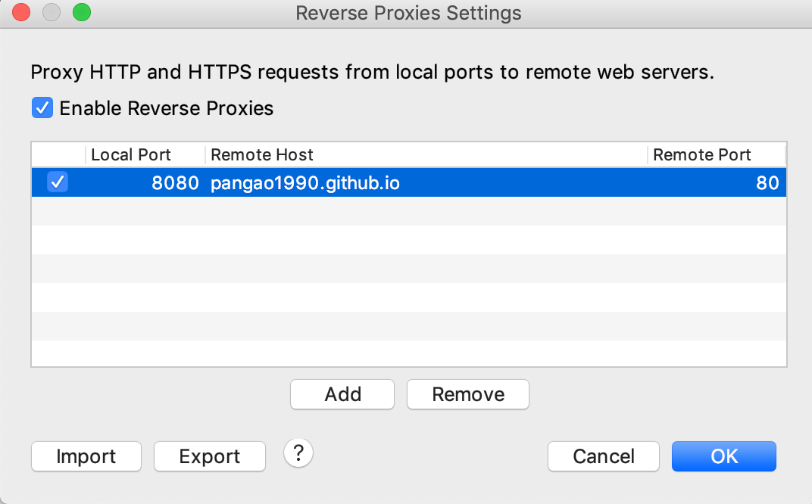Viewport: 812px width, 504px height.
Task: Uncheck the Enable Reverse Proxies checkbox
Action: tap(42, 108)
